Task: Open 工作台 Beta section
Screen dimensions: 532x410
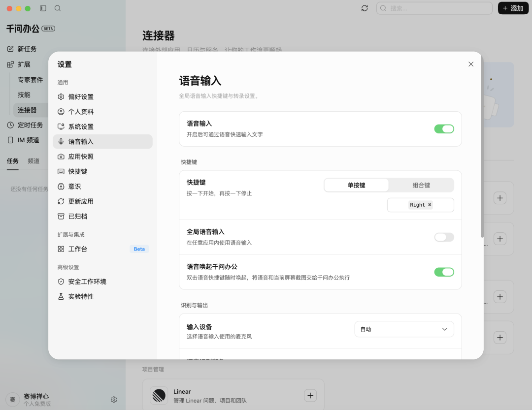Action: pos(102,249)
